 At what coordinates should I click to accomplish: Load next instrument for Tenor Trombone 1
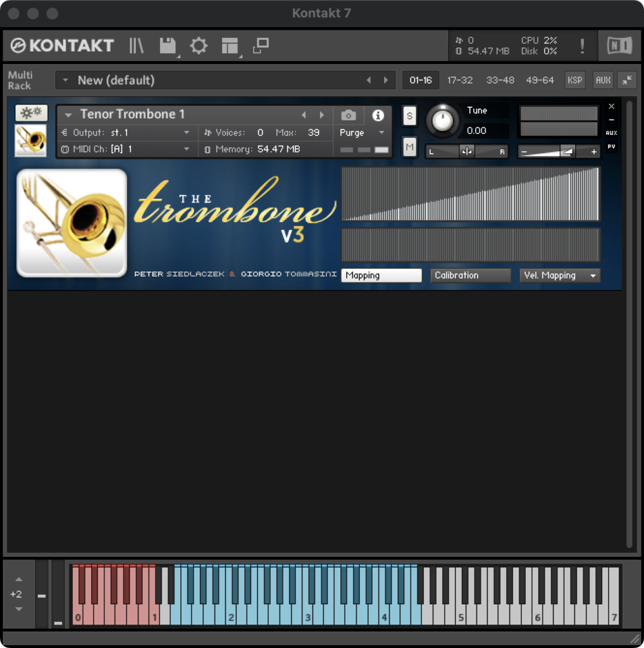tap(322, 115)
